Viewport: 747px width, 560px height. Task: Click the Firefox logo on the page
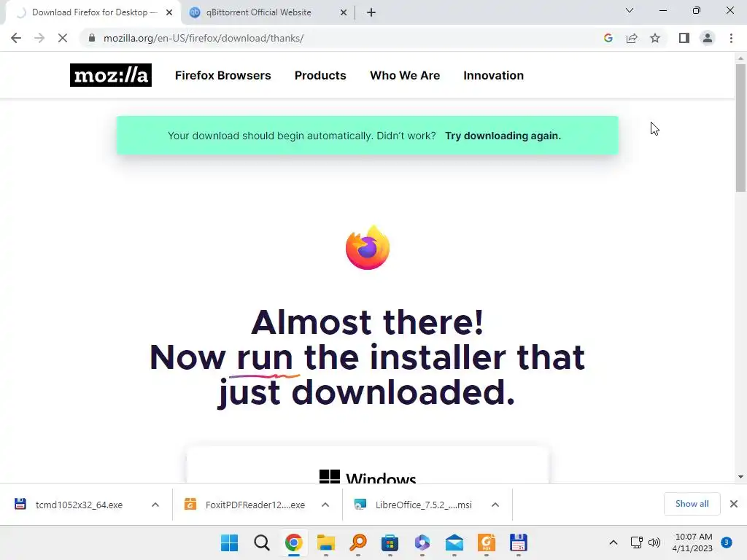(x=368, y=248)
